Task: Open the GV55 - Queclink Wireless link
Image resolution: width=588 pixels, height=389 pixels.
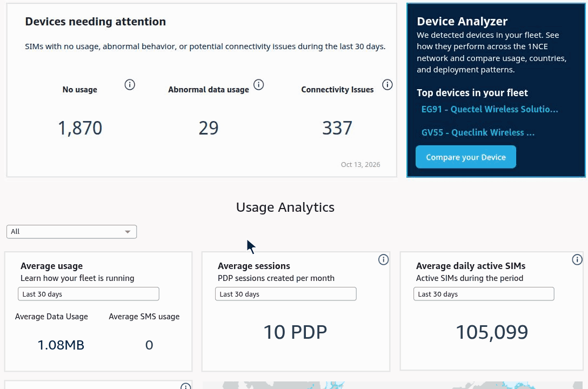Action: 478,132
